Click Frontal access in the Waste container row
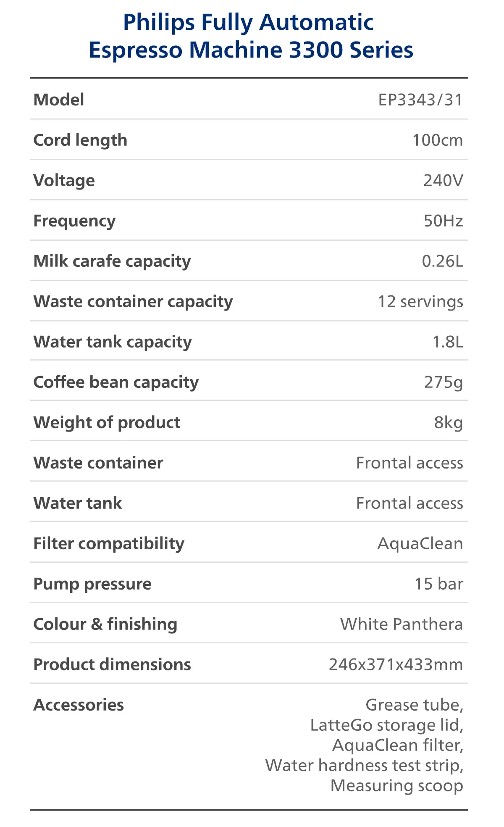 (409, 463)
